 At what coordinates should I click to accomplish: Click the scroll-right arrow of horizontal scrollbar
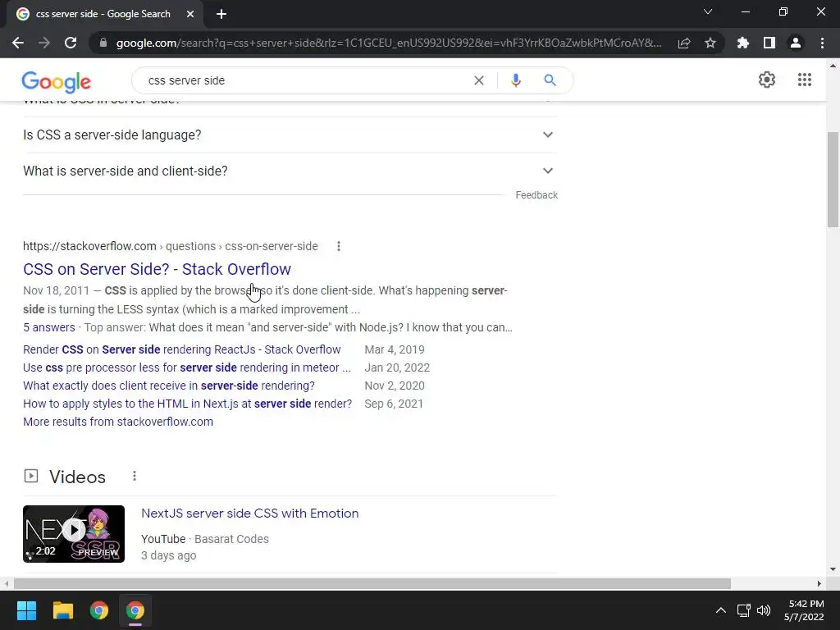(819, 583)
